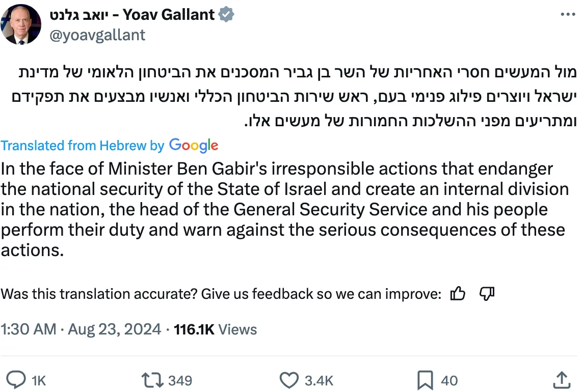Click the English translated tweet text
This screenshot has width=582, height=392.
284,209
